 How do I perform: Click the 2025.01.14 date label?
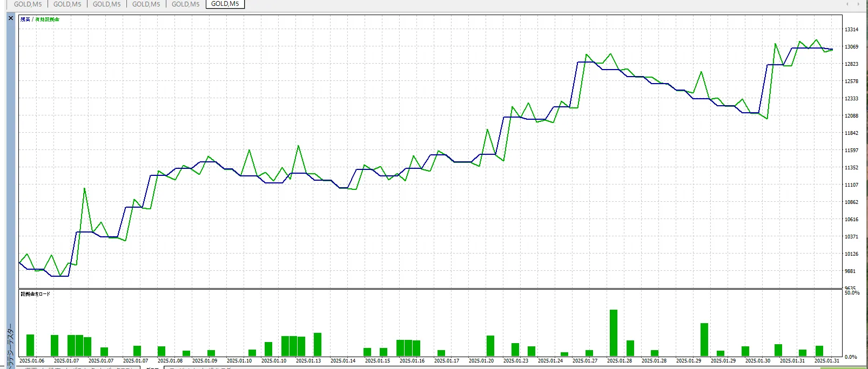[343, 361]
